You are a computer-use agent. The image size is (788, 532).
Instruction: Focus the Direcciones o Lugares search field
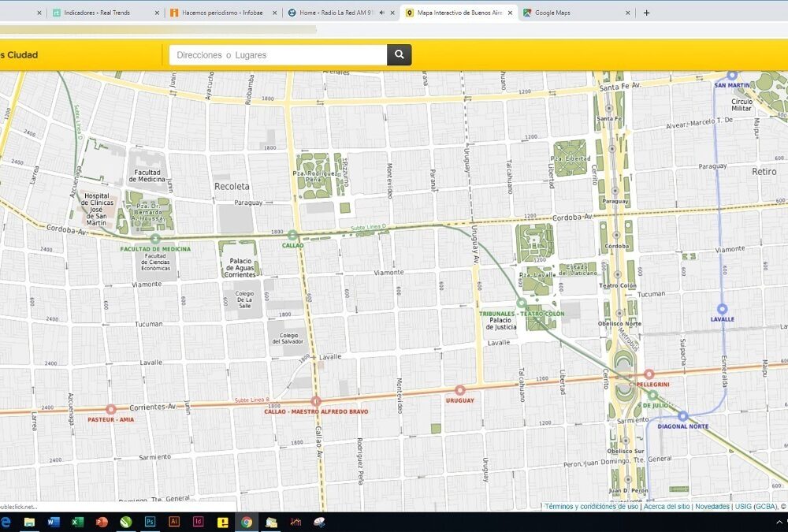(x=278, y=55)
